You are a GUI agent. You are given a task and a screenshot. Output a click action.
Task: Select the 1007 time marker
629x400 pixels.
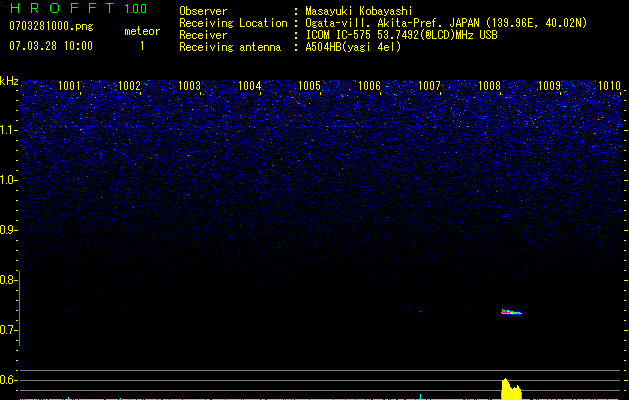click(x=429, y=86)
